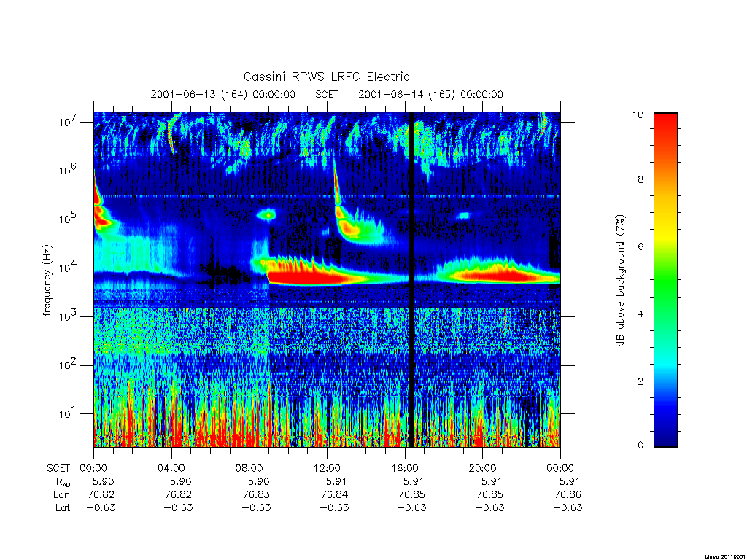Click the "Lon" row label
The width and height of the screenshot is (747, 560).
click(61, 495)
